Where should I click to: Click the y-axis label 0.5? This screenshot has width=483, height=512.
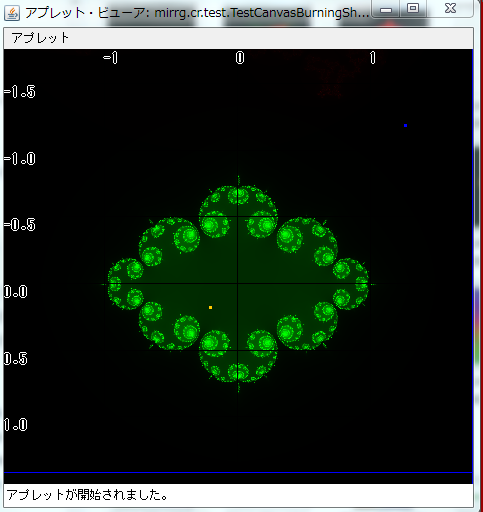15,359
